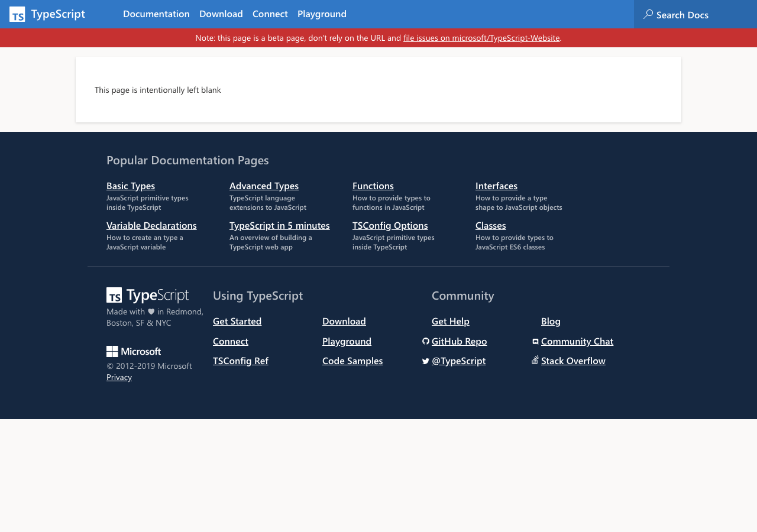Open the Interfaces documentation link
757x532 pixels.
496,186
